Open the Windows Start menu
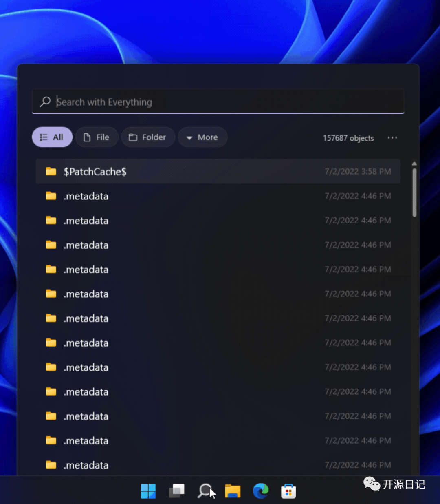This screenshot has width=440, height=504. (x=148, y=491)
